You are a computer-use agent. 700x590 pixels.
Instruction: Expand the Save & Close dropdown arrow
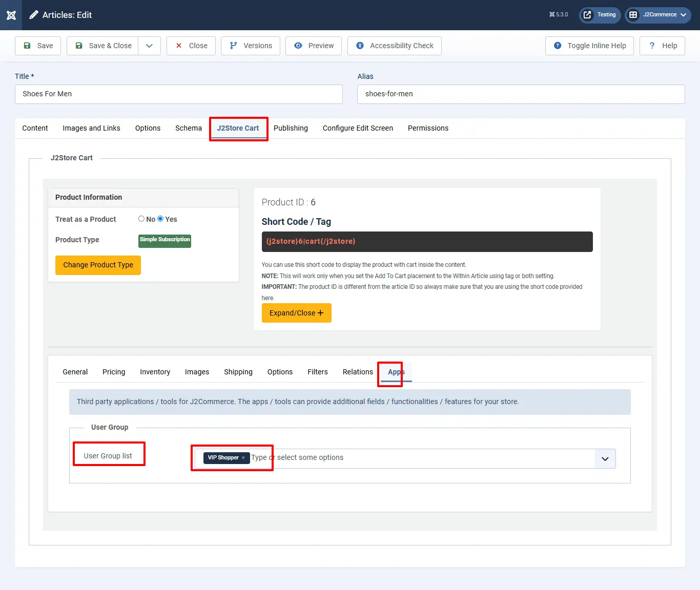click(x=149, y=46)
